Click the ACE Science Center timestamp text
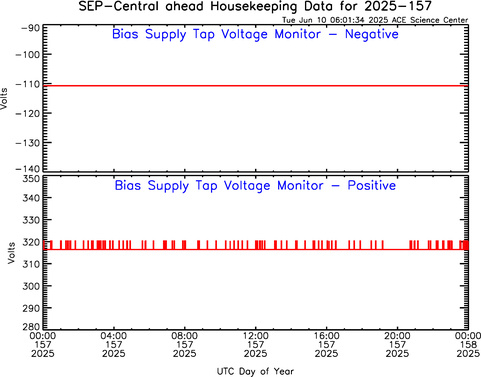The width and height of the screenshot is (481, 377). 375,20
